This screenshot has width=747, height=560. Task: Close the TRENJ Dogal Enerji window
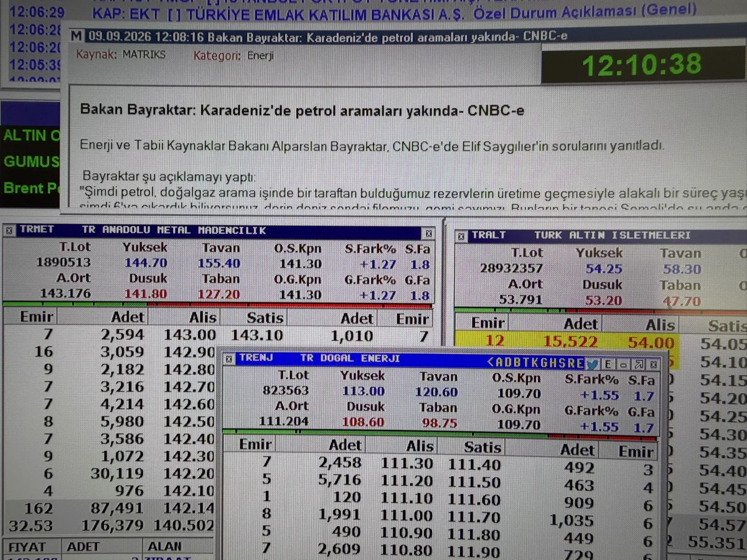point(653,364)
